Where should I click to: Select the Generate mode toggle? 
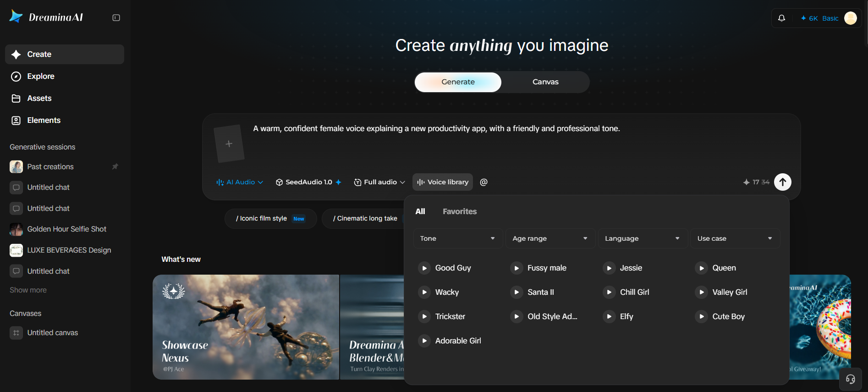(x=458, y=82)
